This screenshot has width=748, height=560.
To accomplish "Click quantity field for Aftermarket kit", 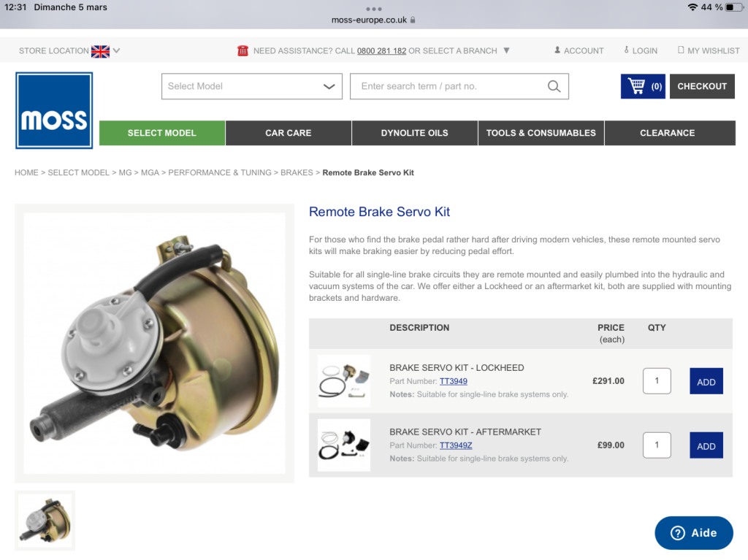I will coord(657,445).
